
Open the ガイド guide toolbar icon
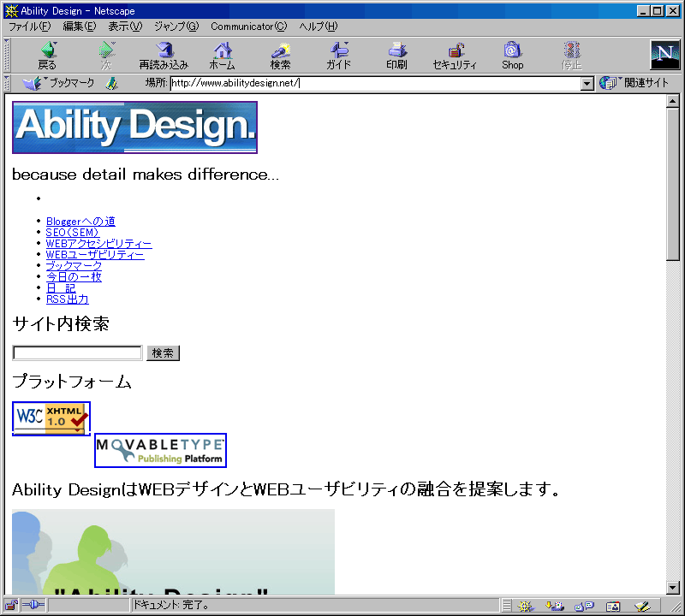click(x=339, y=56)
